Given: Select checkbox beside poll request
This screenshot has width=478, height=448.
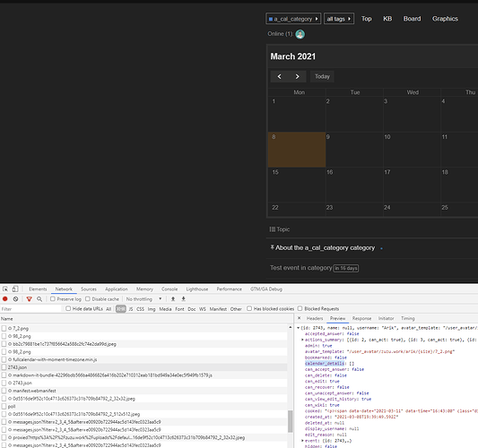Looking at the screenshot, I should click(x=4, y=406).
